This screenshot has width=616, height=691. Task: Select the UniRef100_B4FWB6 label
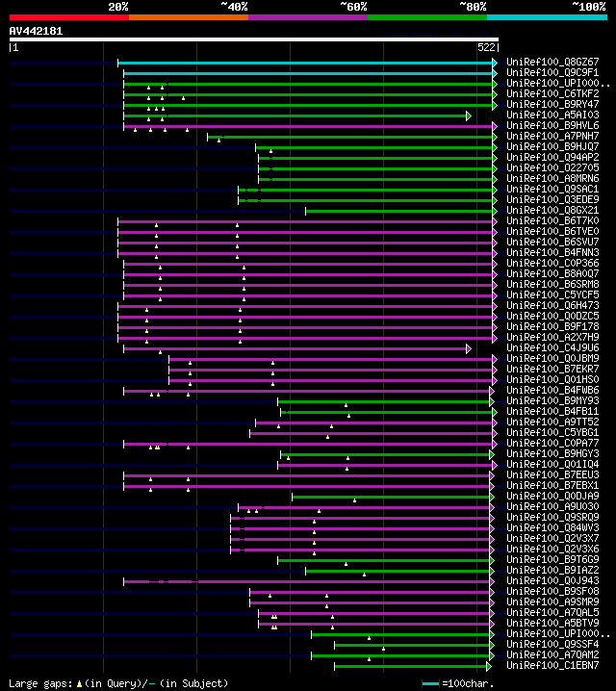[552, 390]
